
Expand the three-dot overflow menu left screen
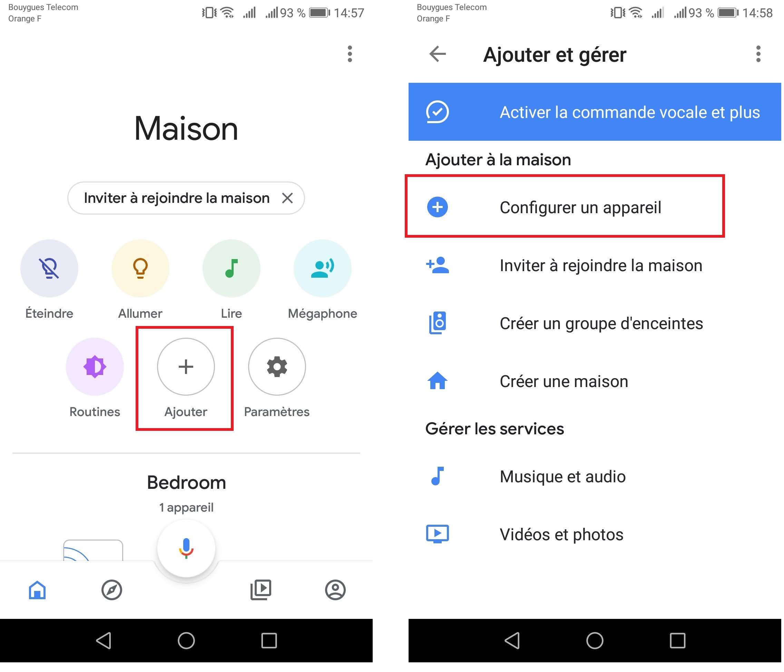pyautogui.click(x=349, y=55)
